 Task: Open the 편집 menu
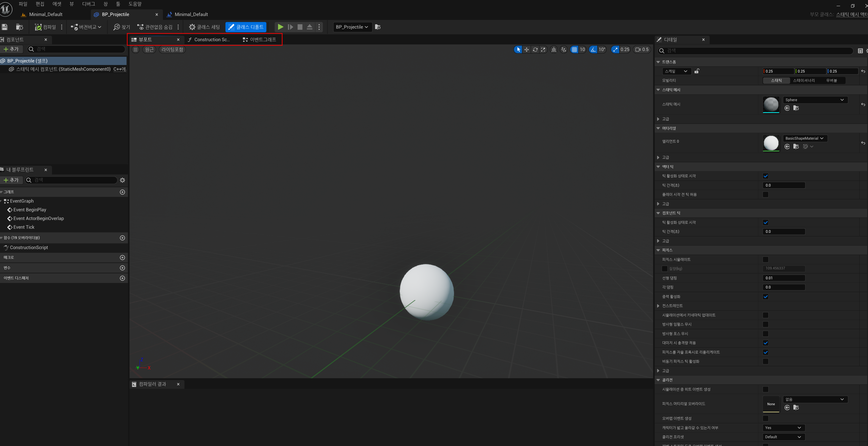40,4
